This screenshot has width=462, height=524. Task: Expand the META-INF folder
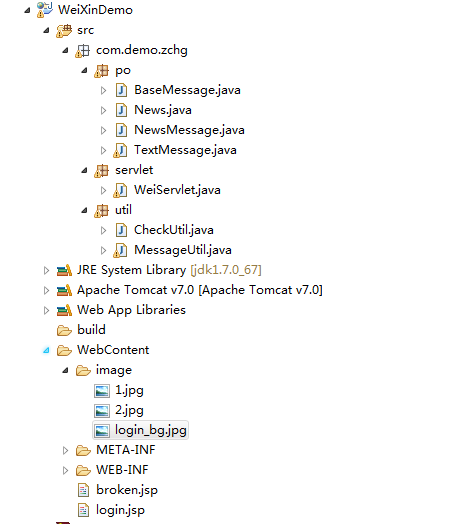(65, 450)
